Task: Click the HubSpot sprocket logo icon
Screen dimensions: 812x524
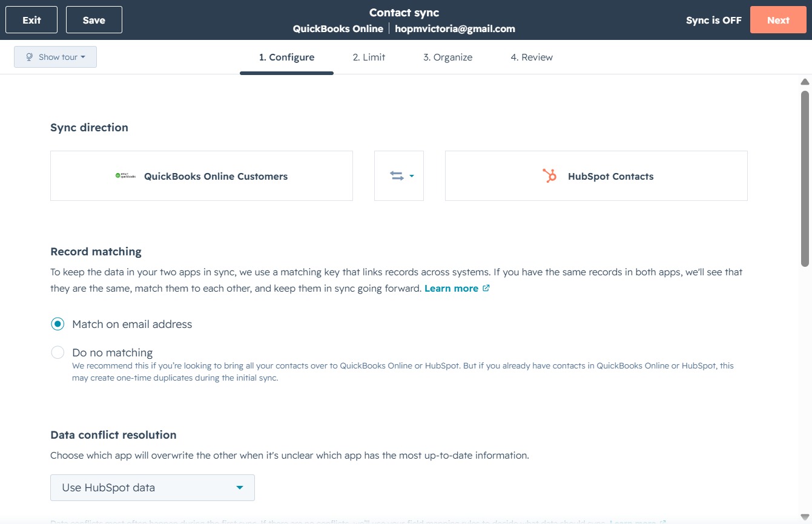Action: tap(550, 176)
